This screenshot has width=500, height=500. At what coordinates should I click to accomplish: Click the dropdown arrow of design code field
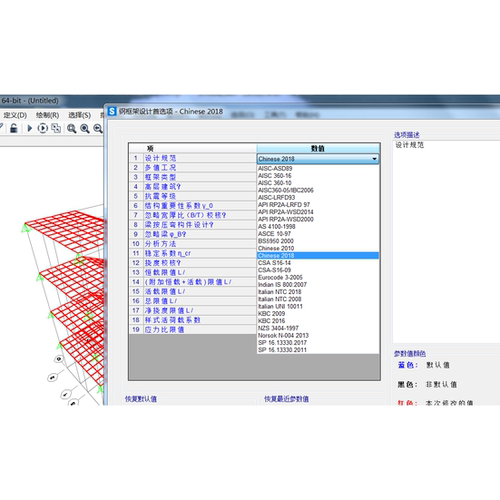click(x=375, y=159)
